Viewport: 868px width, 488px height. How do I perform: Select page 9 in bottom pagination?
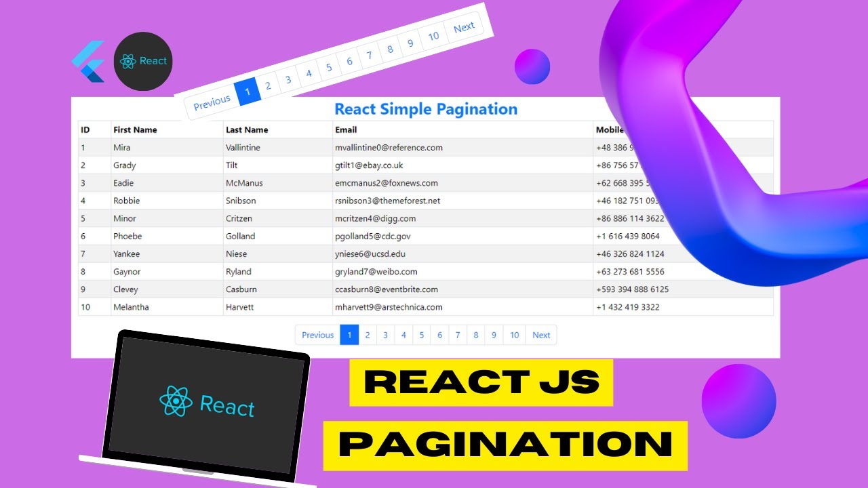[494, 335]
